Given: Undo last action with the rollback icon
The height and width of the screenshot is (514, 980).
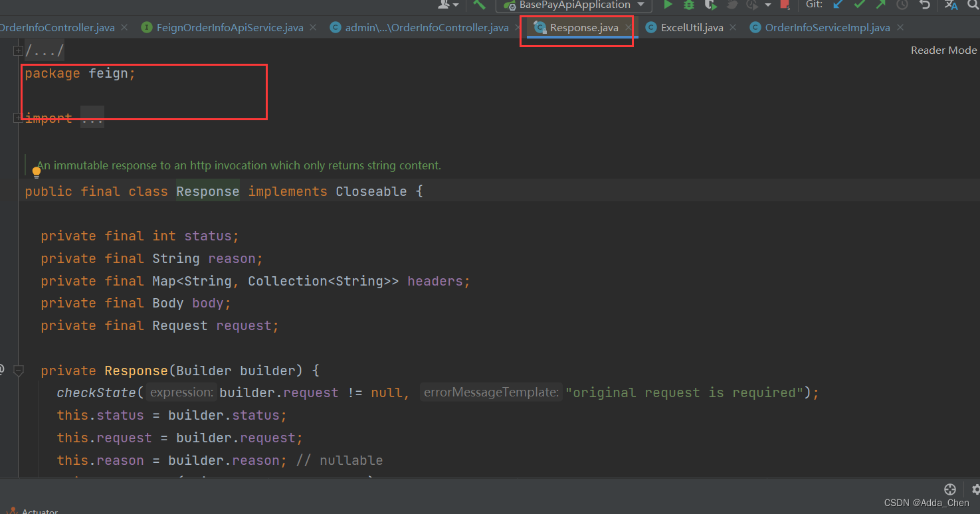Looking at the screenshot, I should pyautogui.click(x=924, y=5).
